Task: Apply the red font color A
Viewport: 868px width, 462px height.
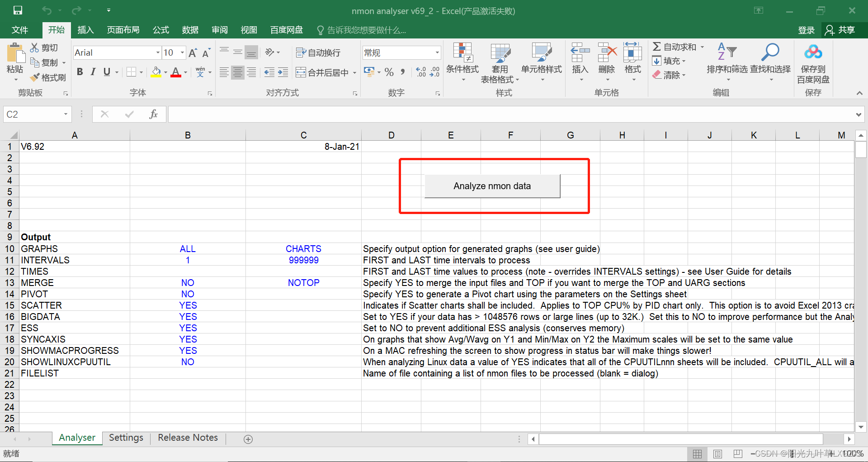Action: tap(176, 72)
